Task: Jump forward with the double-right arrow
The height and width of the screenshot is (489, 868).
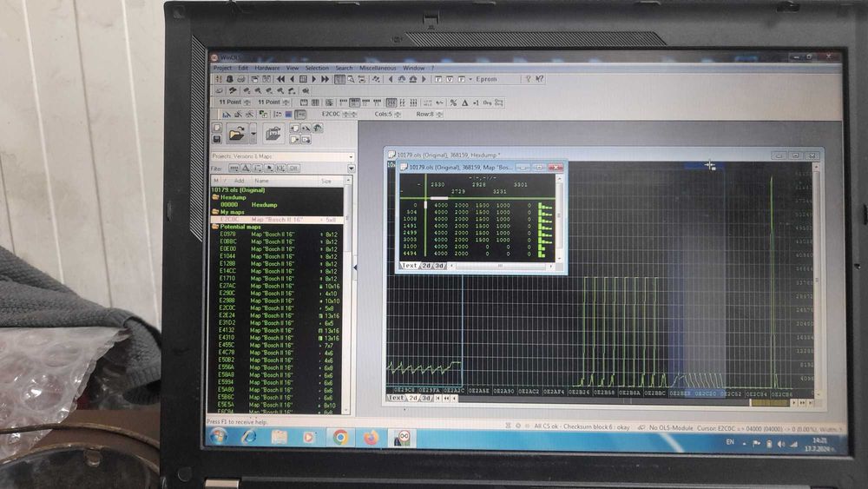Action: (325, 79)
